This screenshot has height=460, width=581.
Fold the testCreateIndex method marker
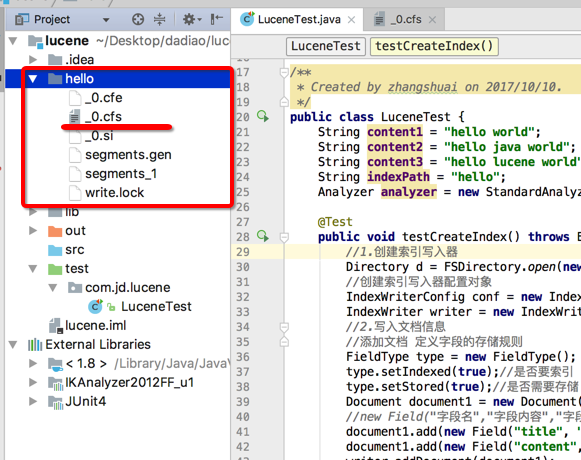click(284, 237)
